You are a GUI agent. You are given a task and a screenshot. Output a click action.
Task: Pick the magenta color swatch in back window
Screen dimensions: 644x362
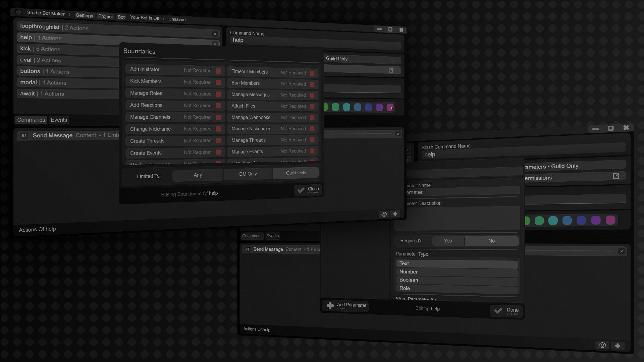tap(610, 220)
